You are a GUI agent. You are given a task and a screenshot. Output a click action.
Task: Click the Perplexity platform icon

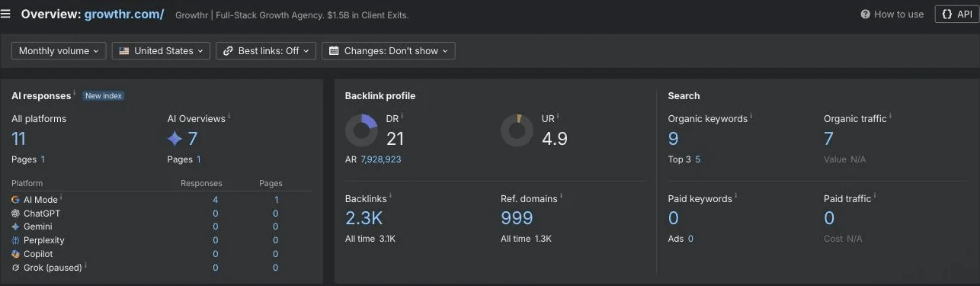coord(15,240)
